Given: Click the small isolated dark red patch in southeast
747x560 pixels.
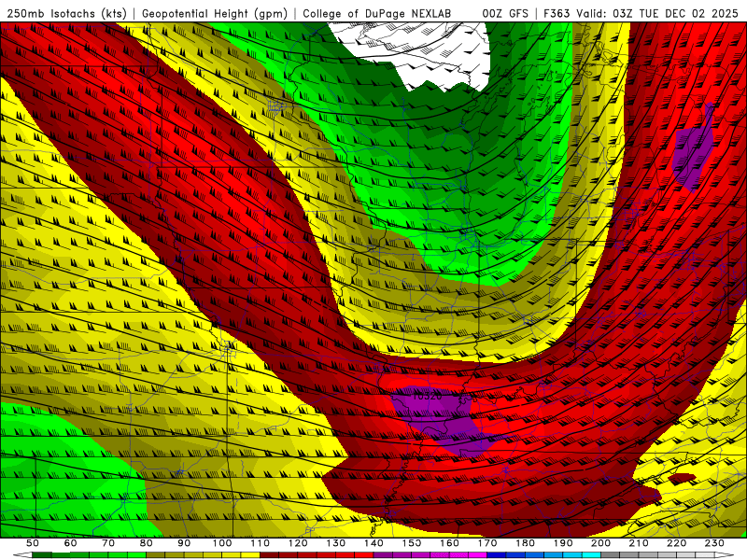Looking at the screenshot, I should click(x=682, y=479).
